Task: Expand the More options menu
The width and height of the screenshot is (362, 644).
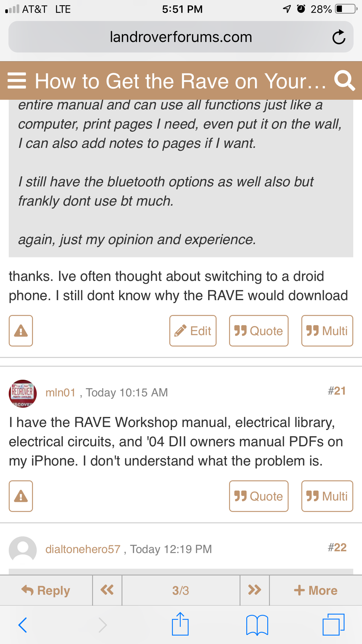Action: tap(315, 590)
